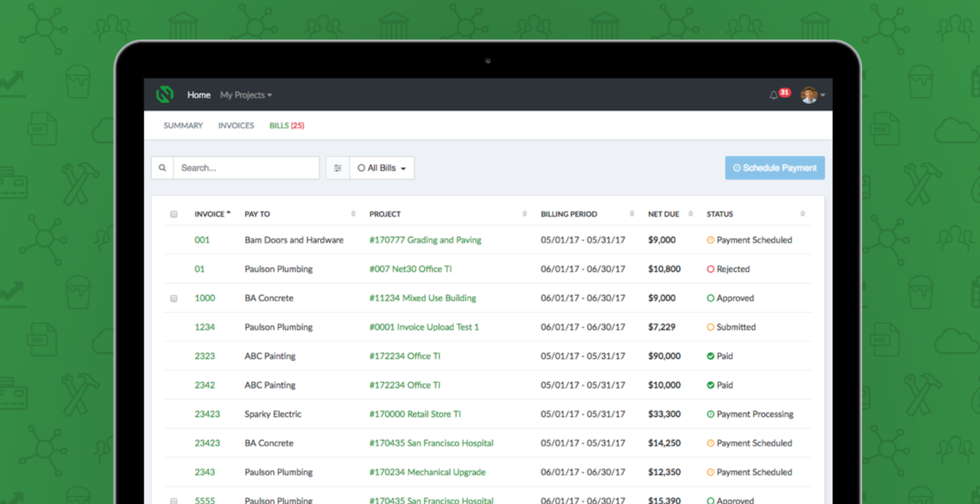The height and width of the screenshot is (504, 980).
Task: Click into the Search input field
Action: pyautogui.click(x=246, y=168)
